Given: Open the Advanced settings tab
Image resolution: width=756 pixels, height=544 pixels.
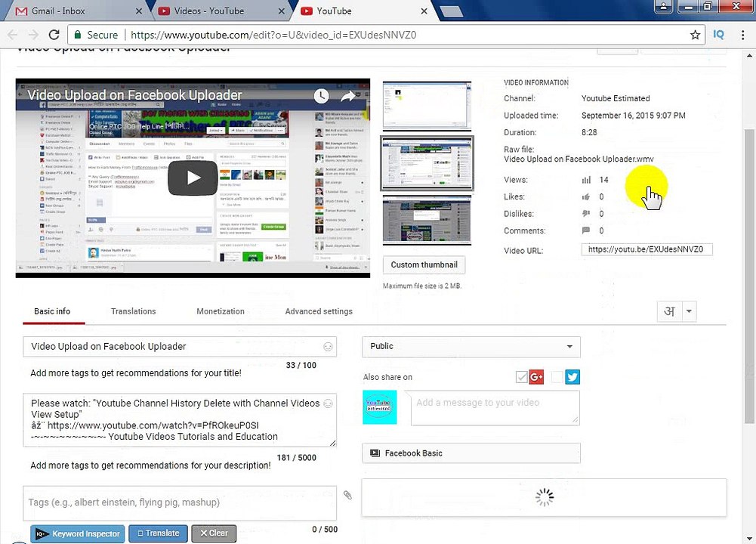Looking at the screenshot, I should click(319, 311).
